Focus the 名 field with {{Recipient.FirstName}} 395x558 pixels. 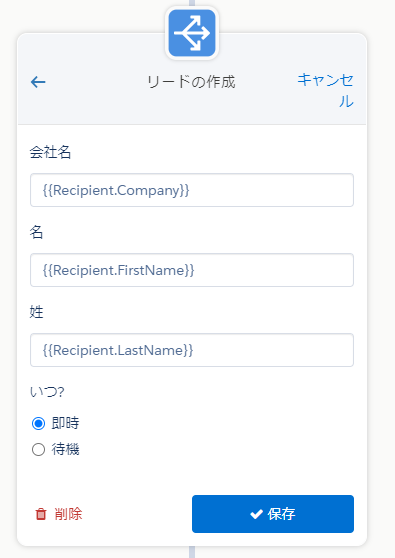(192, 270)
